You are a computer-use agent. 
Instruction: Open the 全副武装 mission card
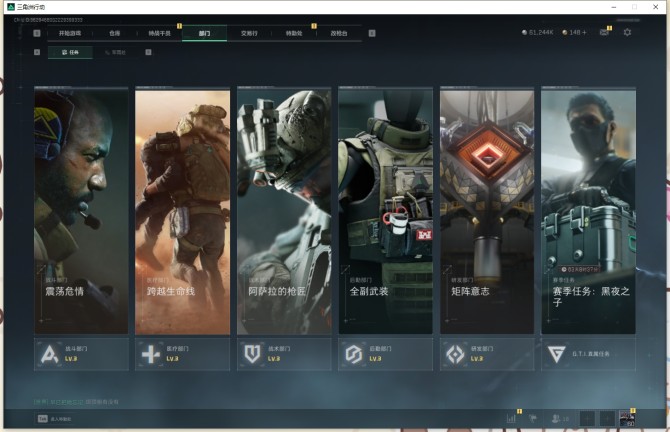[x=385, y=211]
